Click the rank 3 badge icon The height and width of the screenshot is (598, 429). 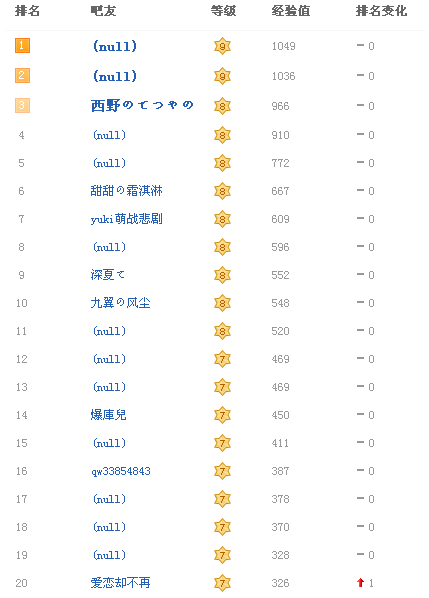(22, 105)
